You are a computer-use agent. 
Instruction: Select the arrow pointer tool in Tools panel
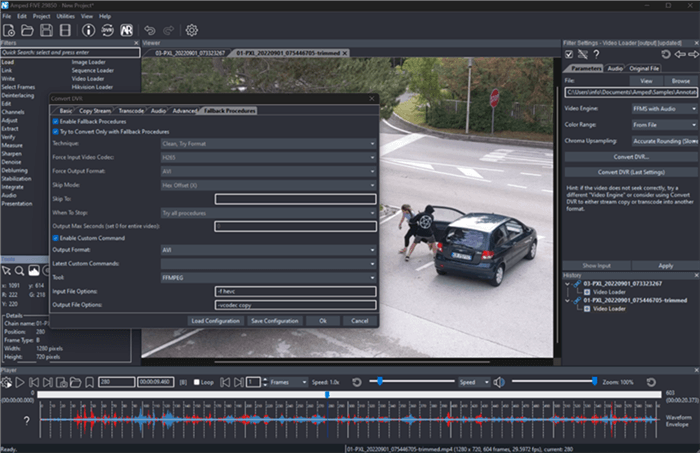[x=7, y=270]
